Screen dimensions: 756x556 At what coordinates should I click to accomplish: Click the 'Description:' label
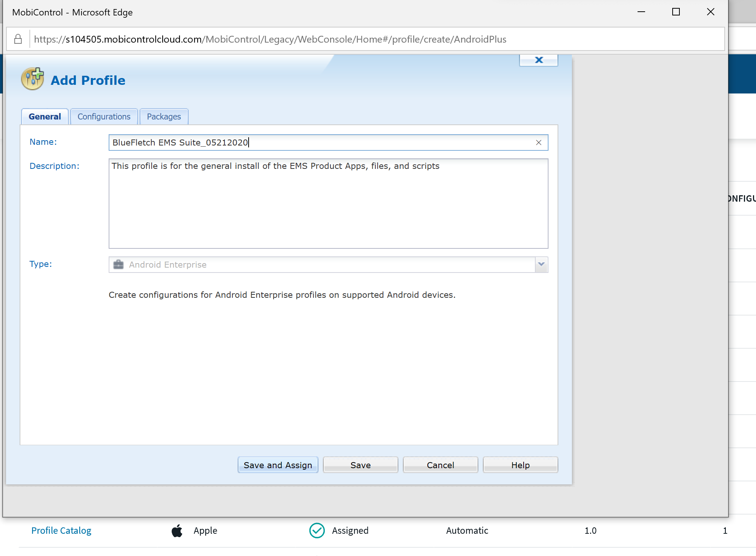55,166
